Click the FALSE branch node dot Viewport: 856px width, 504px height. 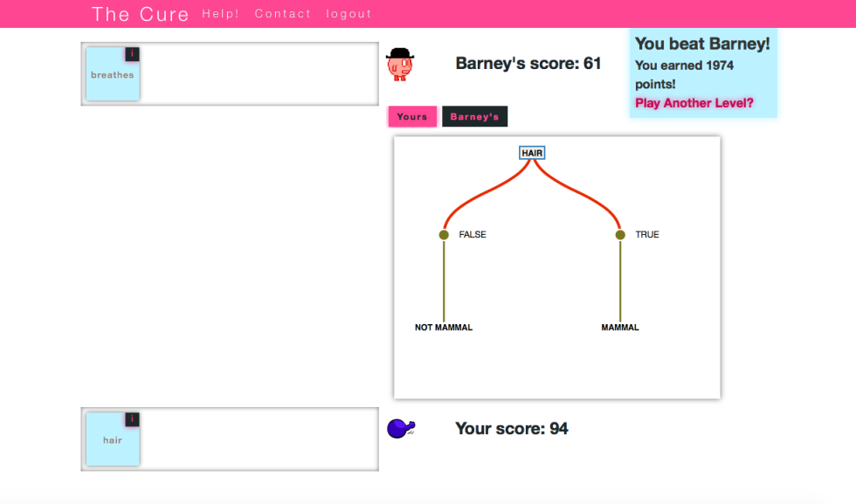444,235
